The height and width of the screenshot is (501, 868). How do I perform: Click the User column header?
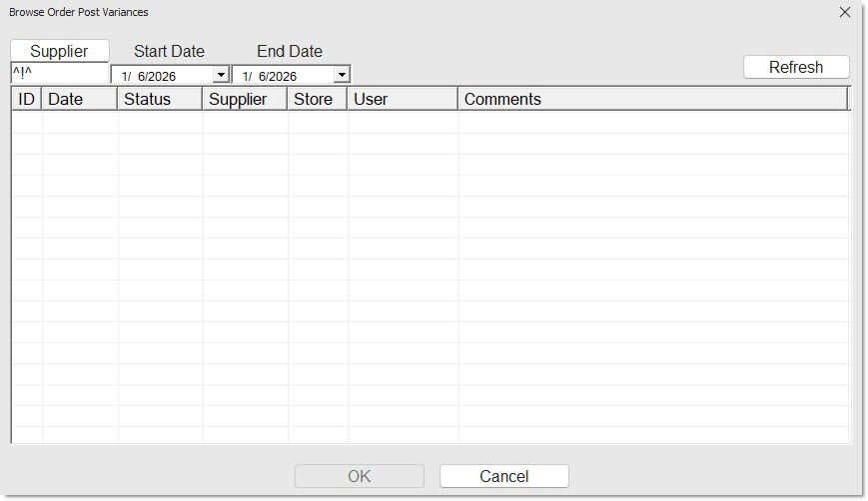(402, 99)
